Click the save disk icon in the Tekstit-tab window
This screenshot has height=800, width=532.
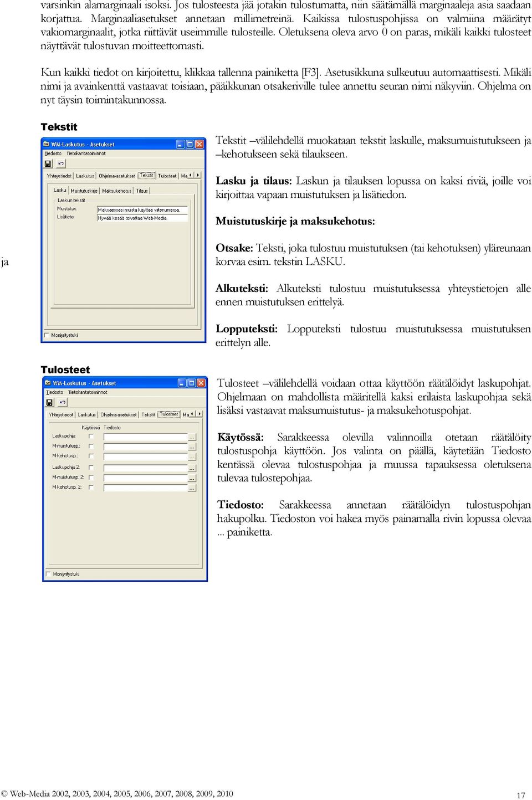pos(48,163)
